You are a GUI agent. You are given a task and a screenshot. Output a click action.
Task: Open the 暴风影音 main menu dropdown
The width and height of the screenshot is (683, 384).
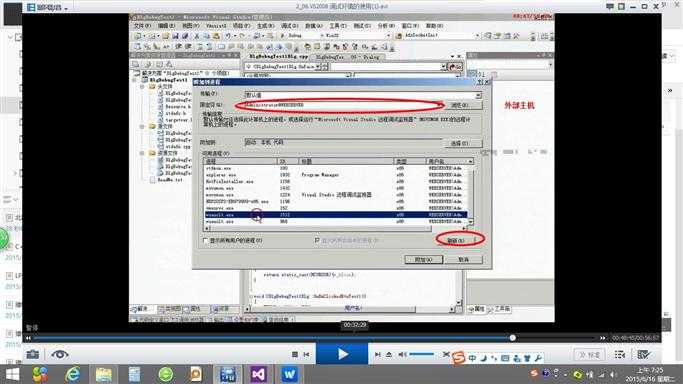coord(47,7)
